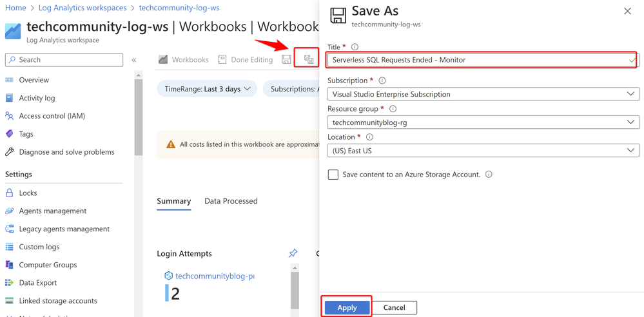
Task: Click the Legacy agents management icon
Action: click(10, 229)
